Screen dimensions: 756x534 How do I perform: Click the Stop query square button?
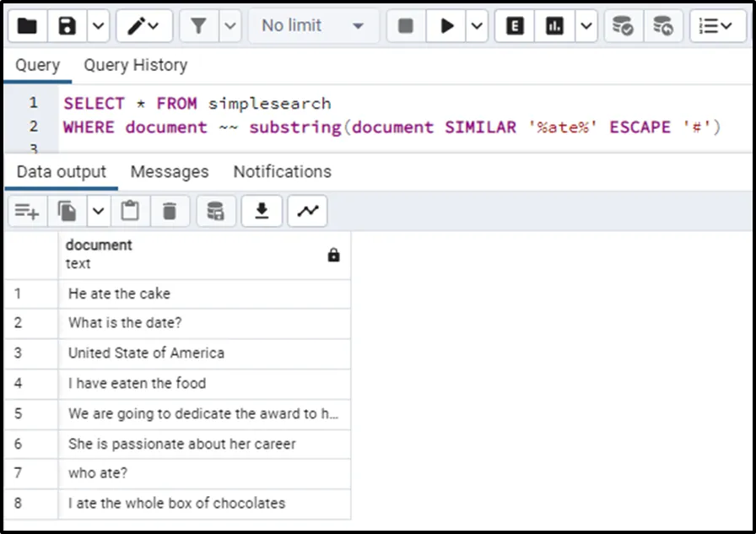(406, 26)
